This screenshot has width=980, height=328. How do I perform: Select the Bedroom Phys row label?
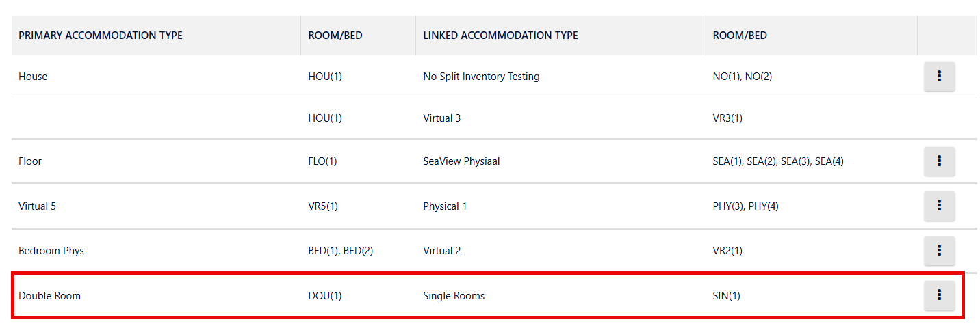[x=51, y=251]
